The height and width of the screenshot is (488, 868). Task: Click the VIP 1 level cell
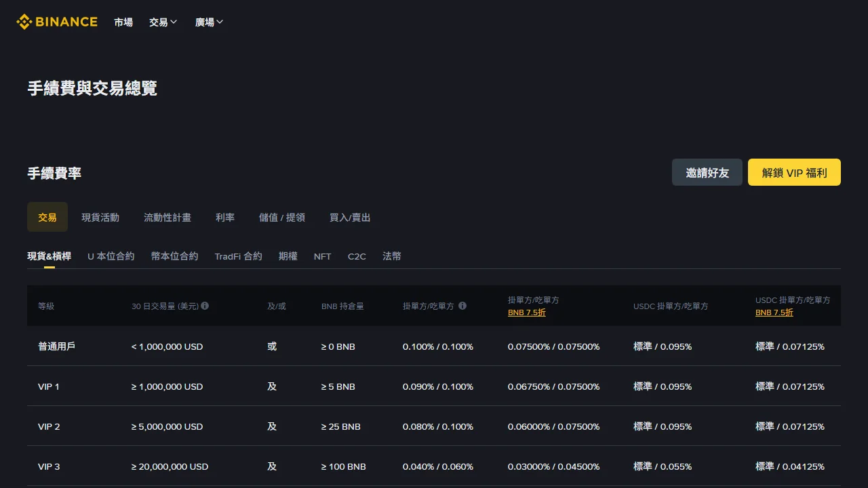(49, 386)
